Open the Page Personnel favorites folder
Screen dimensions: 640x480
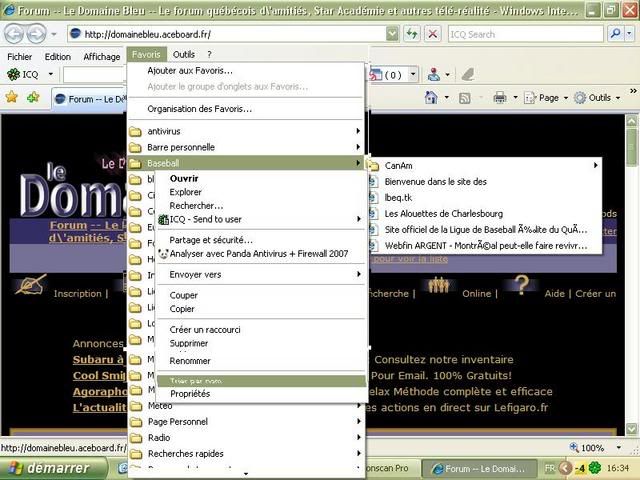click(245, 421)
